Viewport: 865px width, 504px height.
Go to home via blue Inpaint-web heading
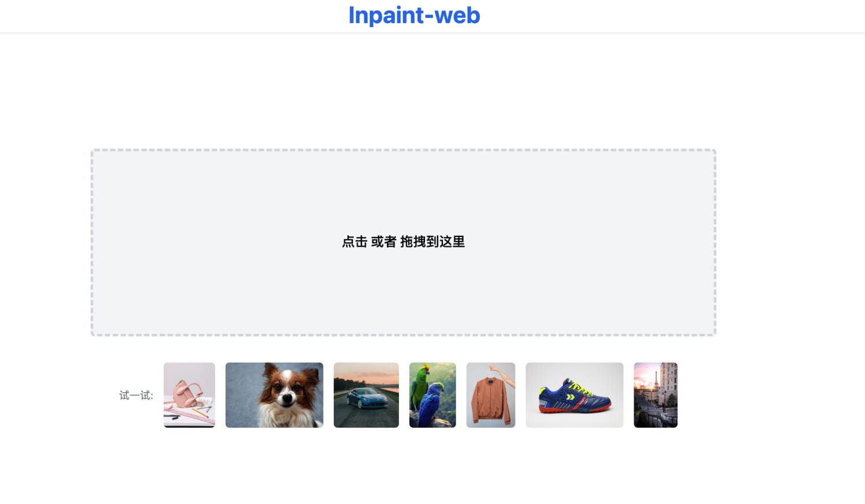click(414, 16)
